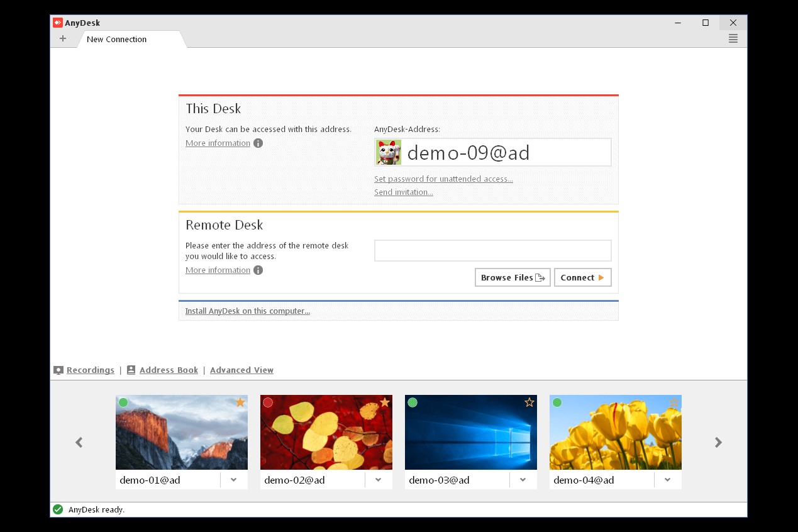Open a new tab with the plus button

pos(63,38)
